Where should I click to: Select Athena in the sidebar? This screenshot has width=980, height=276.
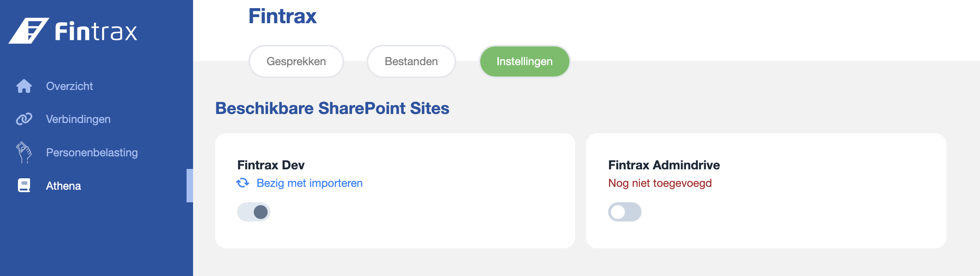pos(64,186)
